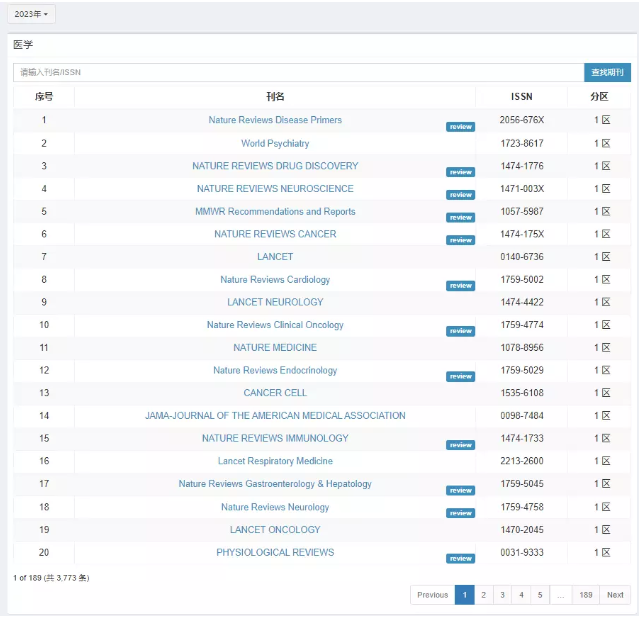The width and height of the screenshot is (644, 617).
Task: Click review badge on NATURE REVIEWS NEUROSCIENCE
Action: 460,195
